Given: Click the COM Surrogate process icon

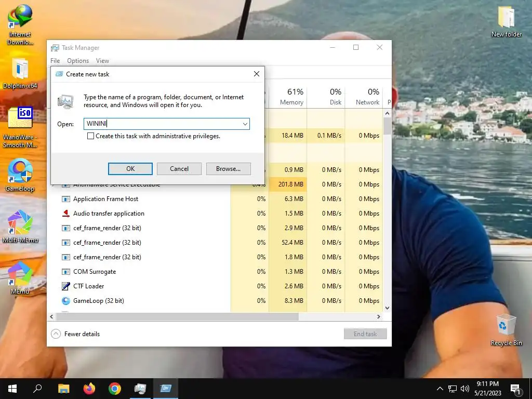Looking at the screenshot, I should click(x=66, y=272).
